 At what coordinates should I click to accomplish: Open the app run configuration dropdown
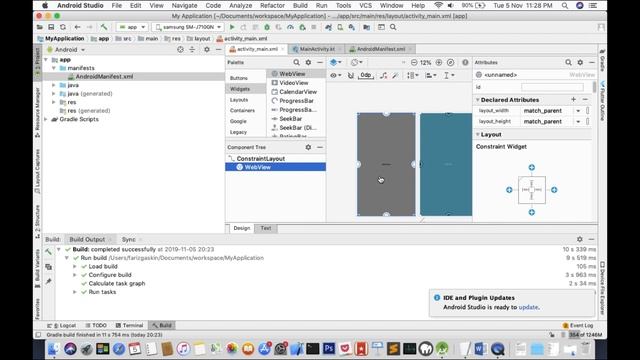132,27
